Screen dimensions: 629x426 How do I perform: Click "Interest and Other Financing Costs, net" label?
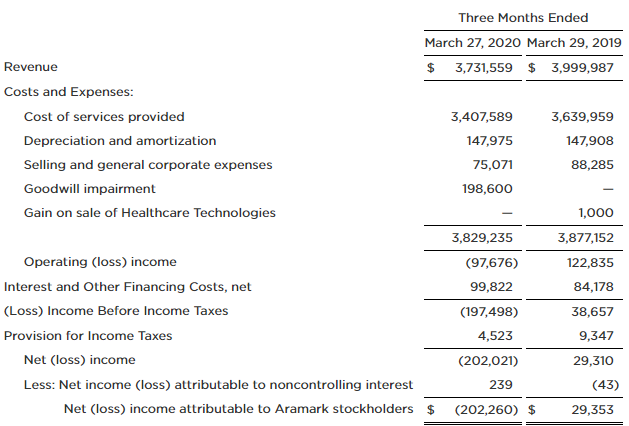(128, 287)
